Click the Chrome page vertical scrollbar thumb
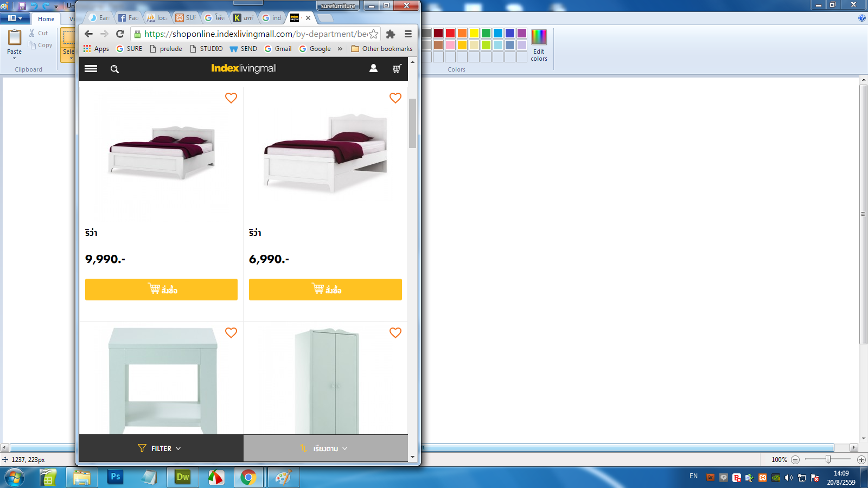Image resolution: width=868 pixels, height=488 pixels. pos(412,123)
